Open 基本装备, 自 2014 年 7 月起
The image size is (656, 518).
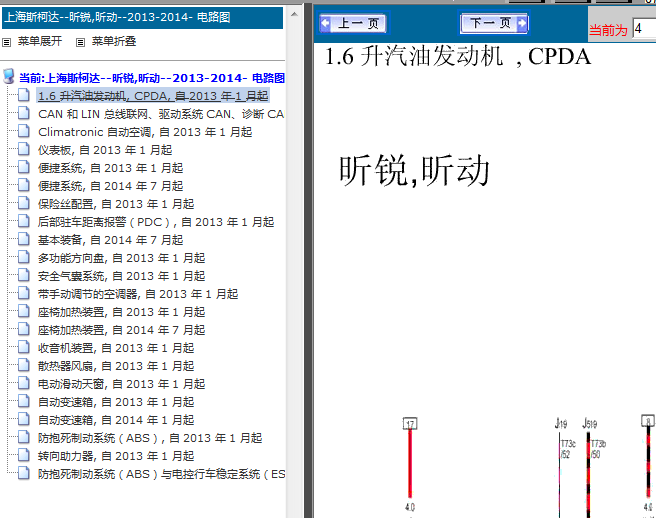coord(110,240)
